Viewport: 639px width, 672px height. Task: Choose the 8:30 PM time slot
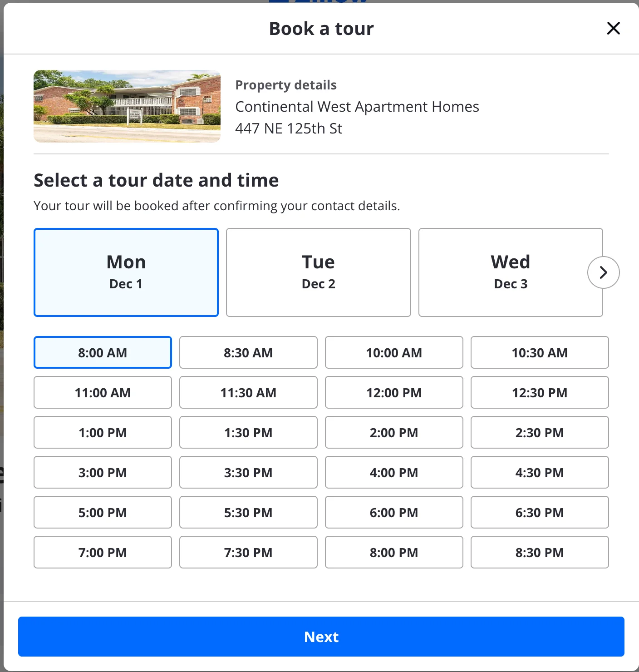(540, 552)
